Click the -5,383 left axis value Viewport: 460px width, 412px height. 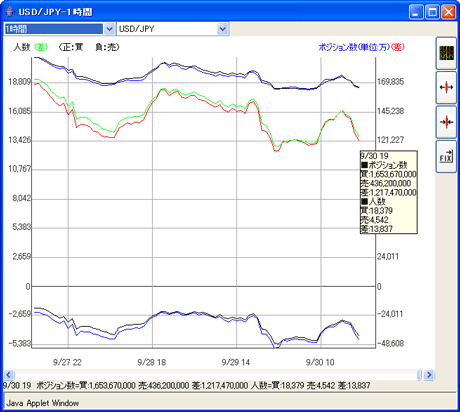pyautogui.click(x=20, y=343)
